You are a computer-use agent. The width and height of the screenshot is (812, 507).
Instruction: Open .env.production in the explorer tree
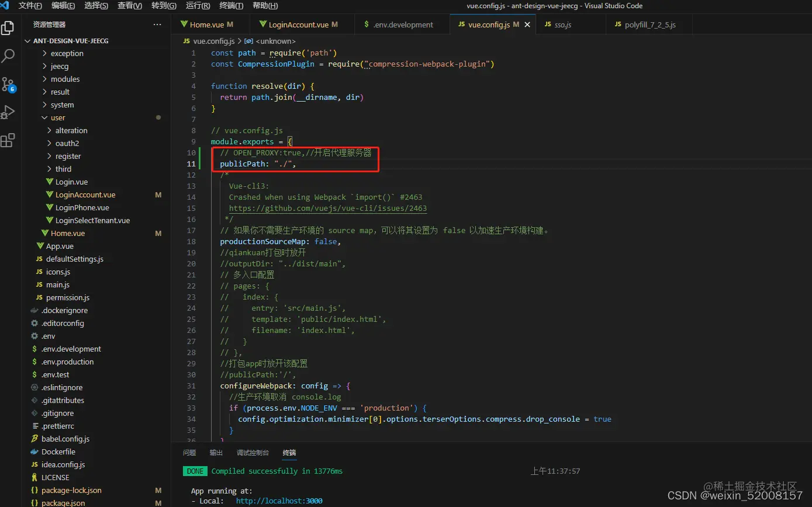click(x=67, y=362)
